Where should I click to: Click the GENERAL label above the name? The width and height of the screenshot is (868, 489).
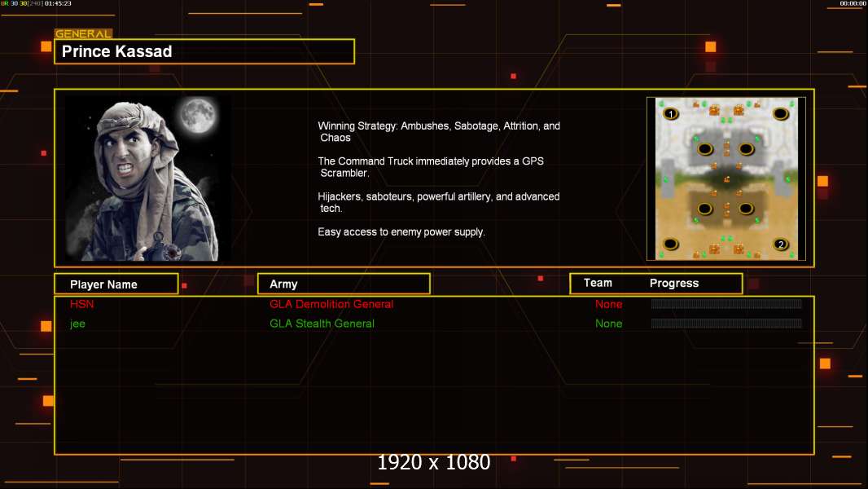click(x=83, y=33)
